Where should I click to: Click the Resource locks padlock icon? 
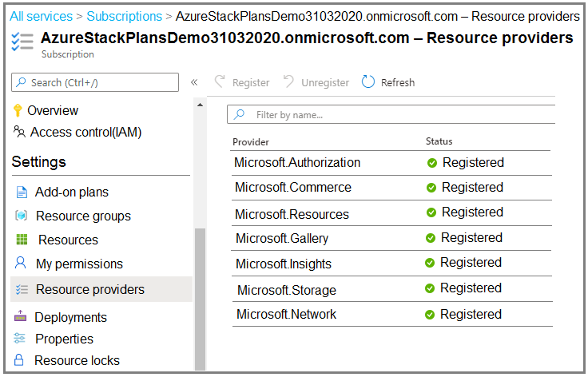(x=20, y=360)
